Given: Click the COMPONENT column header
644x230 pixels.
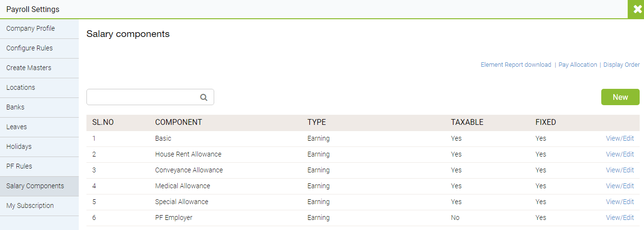Looking at the screenshot, I should coord(179,122).
